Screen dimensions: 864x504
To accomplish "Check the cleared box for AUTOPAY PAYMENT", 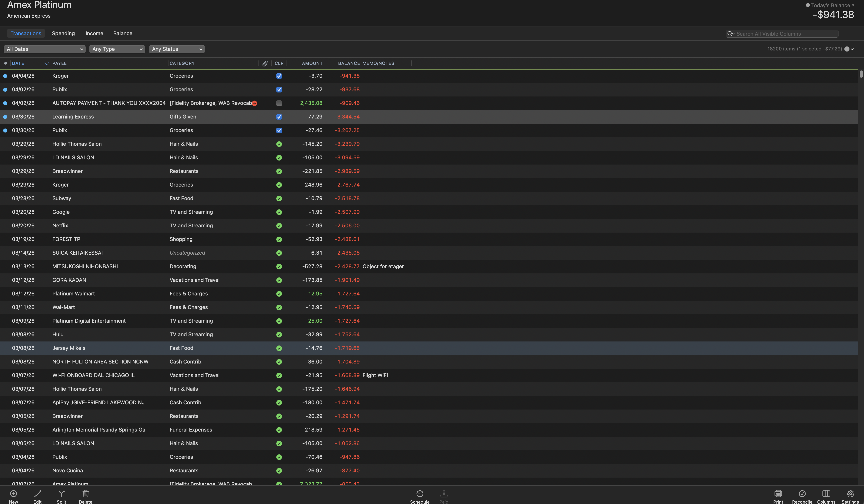I will 279,103.
